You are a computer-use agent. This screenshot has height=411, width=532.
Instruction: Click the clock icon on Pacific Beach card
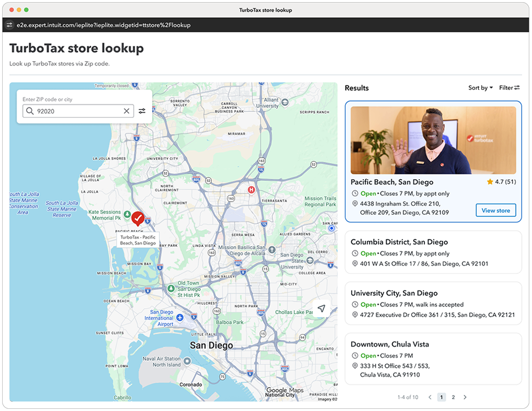[355, 194]
